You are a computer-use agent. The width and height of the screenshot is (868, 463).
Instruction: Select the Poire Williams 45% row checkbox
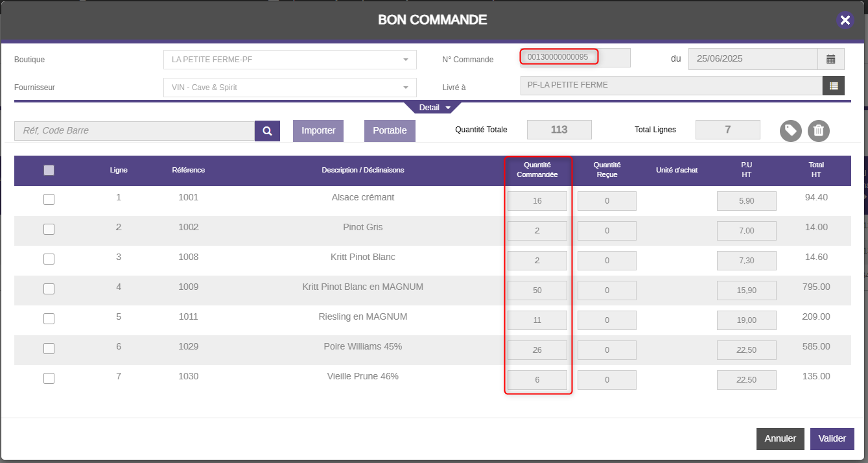[49, 349]
